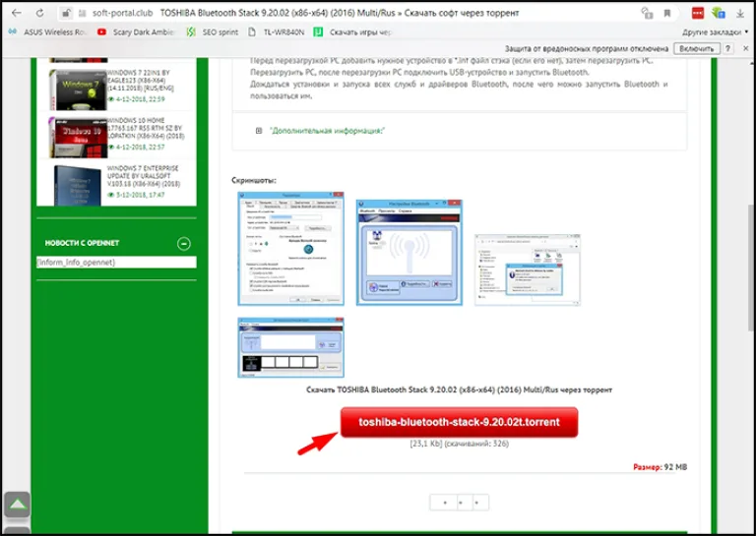Viewport: 756px width, 536px height.
Task: Open 'Windows 7 Enterprise Update by Uralsoft' link
Action: 144,176
